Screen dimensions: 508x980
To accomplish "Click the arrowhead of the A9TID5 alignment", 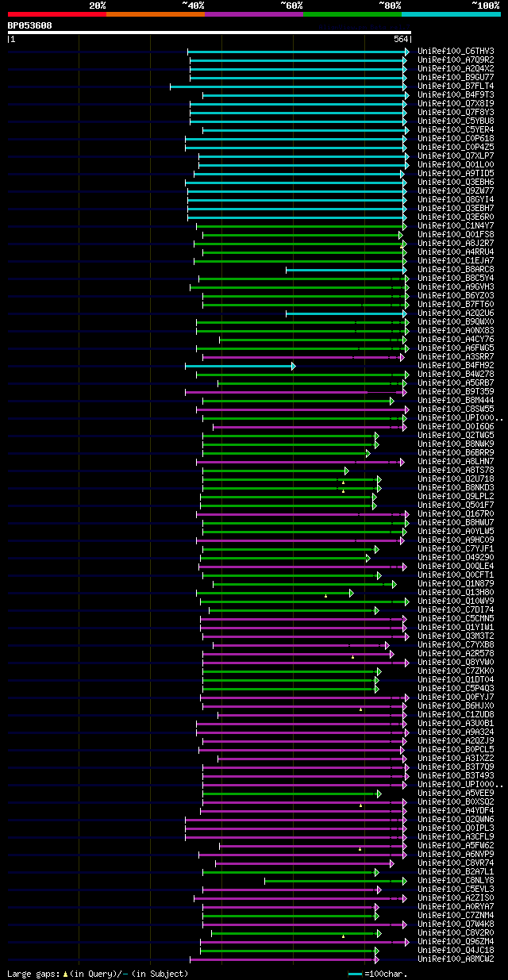I will pyautogui.click(x=402, y=174).
